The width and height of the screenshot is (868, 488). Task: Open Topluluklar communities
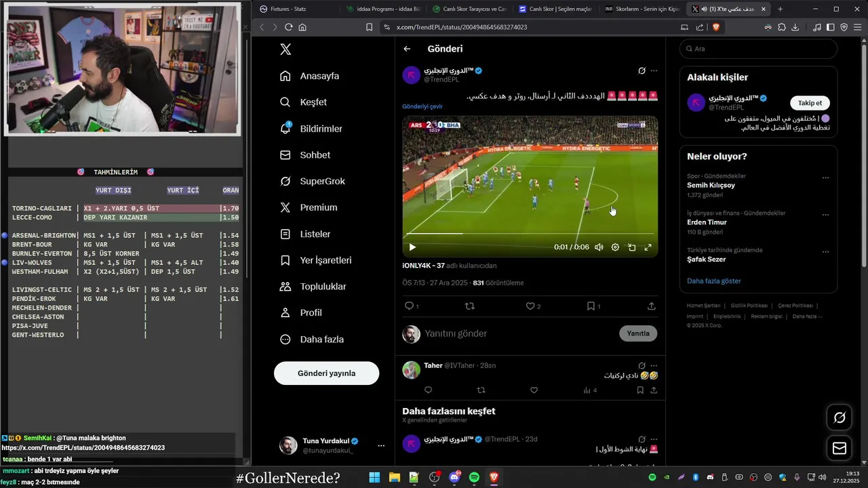coord(313,287)
